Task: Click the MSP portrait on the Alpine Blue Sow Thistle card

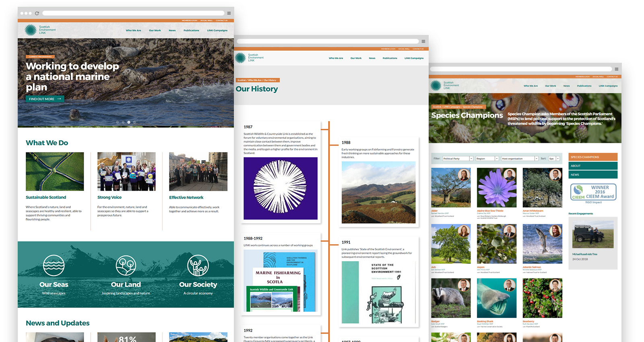Action: click(510, 175)
